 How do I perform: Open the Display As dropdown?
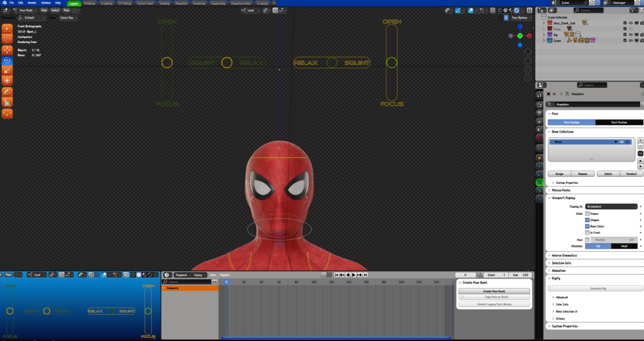point(611,206)
